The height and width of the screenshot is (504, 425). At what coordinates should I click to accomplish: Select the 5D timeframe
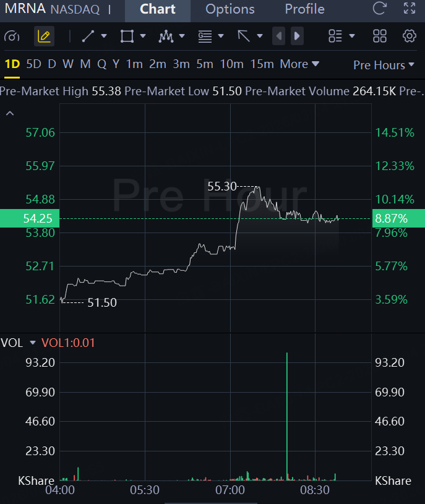[x=33, y=64]
